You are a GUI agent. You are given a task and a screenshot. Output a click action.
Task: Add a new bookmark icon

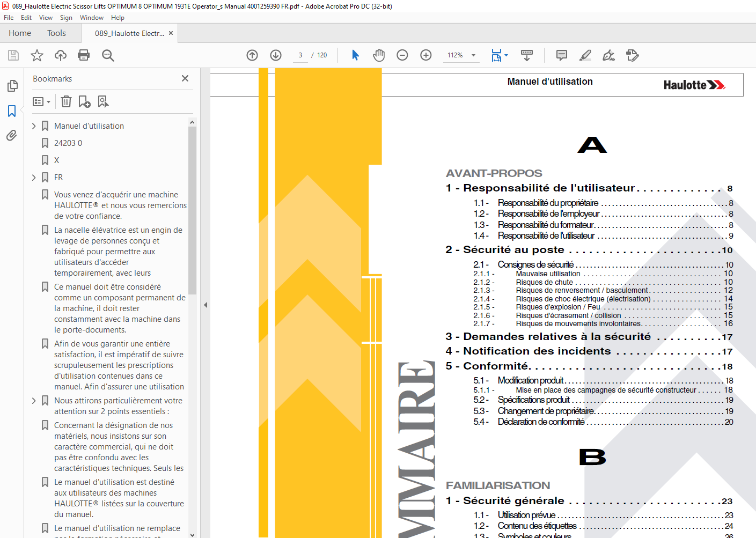tap(84, 101)
